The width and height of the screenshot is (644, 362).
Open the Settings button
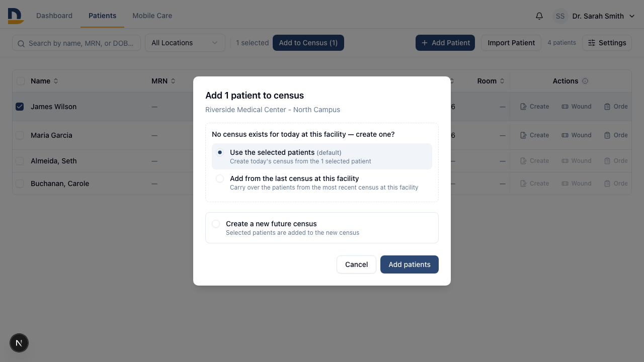(x=607, y=43)
